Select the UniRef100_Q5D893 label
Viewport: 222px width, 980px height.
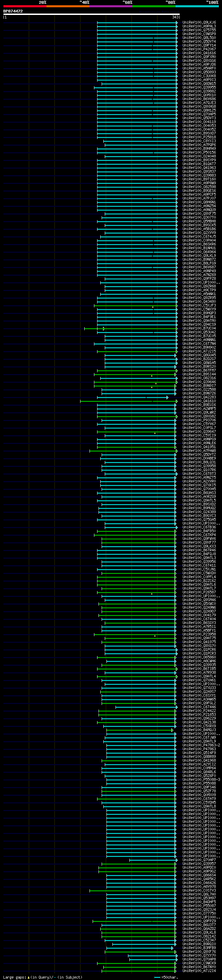(199, 72)
